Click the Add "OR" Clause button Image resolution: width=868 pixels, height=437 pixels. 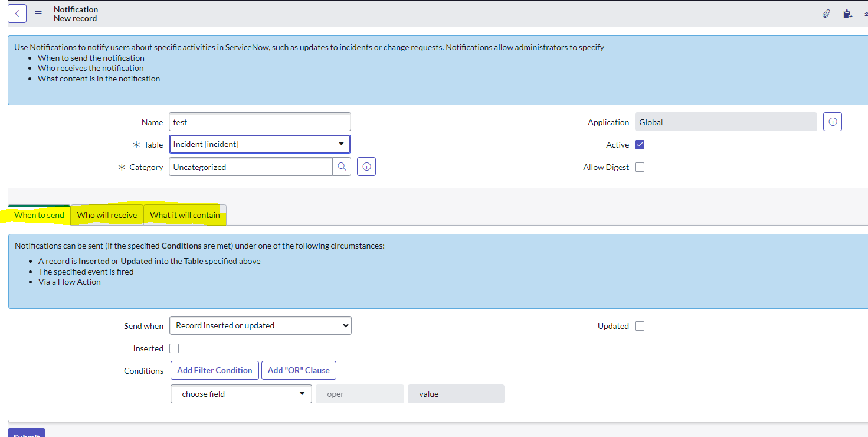click(299, 370)
